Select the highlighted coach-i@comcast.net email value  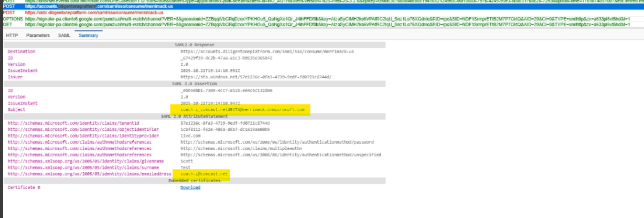(x=205, y=174)
